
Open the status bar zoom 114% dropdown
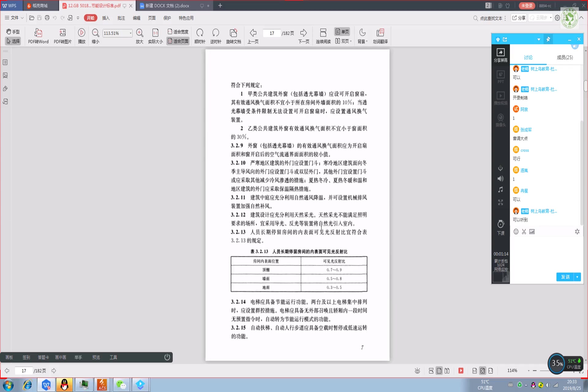(529, 371)
